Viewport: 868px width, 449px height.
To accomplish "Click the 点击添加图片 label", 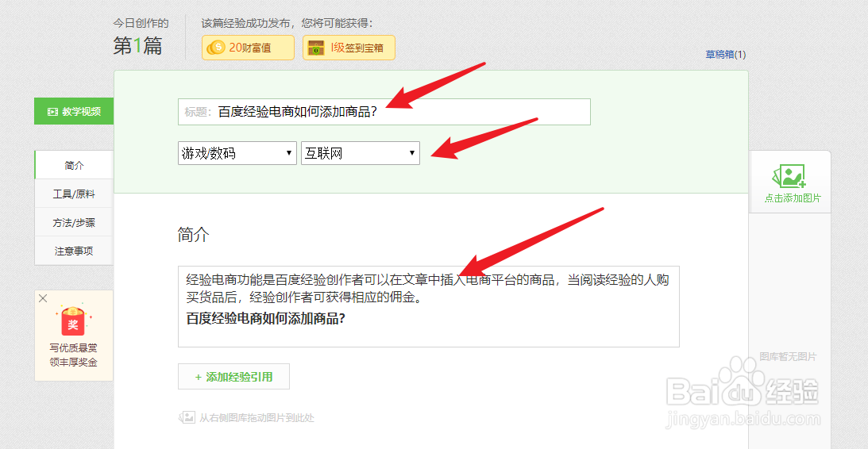I will [x=793, y=198].
